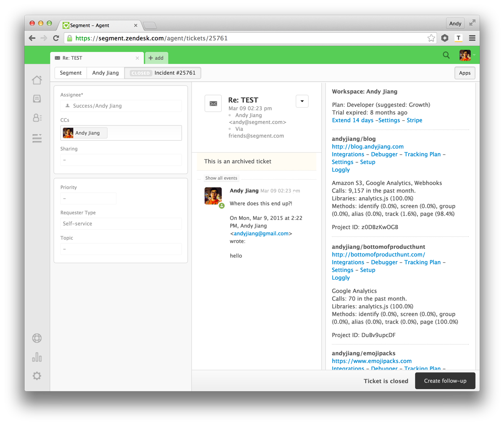This screenshot has width=504, height=425.
Task: Open the http://blog.andyjiang.com link
Action: [x=367, y=147]
